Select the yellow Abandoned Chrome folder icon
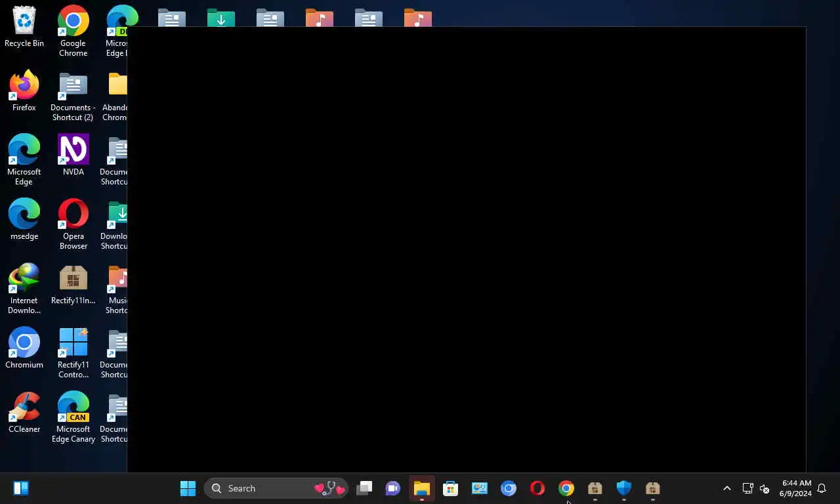 [x=115, y=96]
